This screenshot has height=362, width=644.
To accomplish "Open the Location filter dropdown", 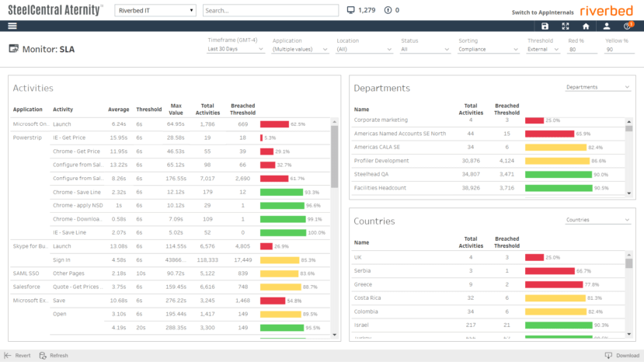I will pos(364,49).
